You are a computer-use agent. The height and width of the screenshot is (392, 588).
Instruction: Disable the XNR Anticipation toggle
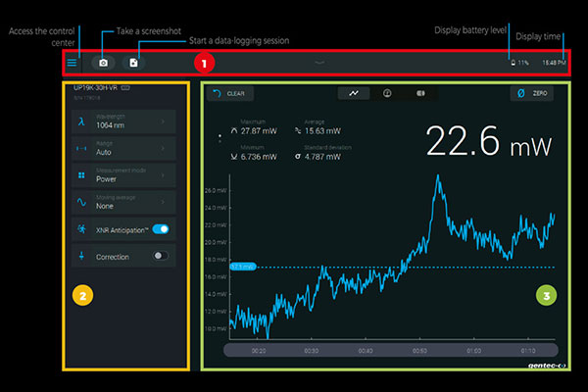coord(162,229)
